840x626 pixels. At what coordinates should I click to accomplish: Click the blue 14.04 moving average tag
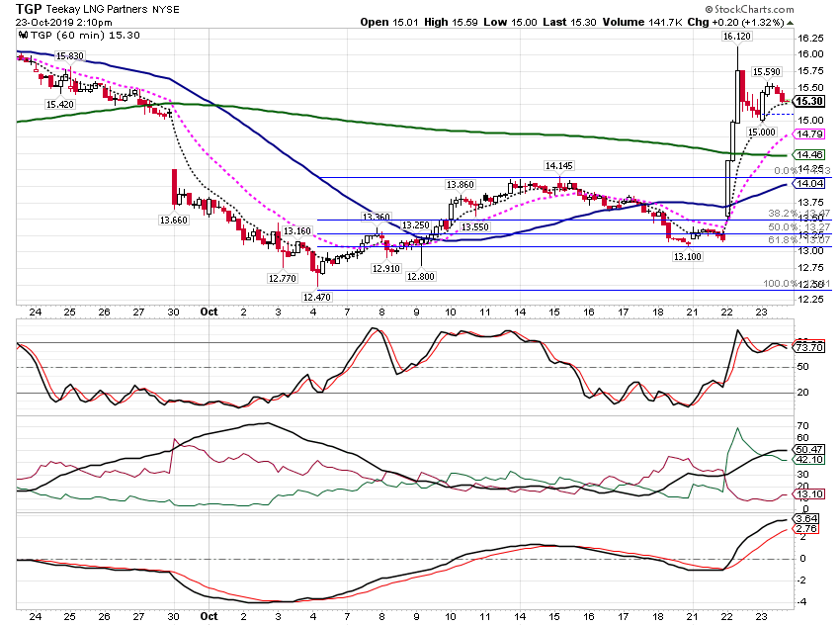coord(809,184)
